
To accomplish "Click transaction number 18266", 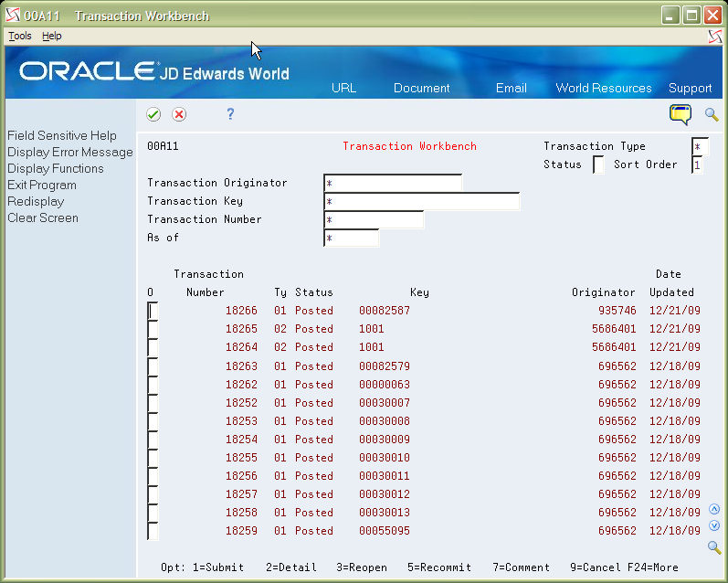I will pos(241,311).
